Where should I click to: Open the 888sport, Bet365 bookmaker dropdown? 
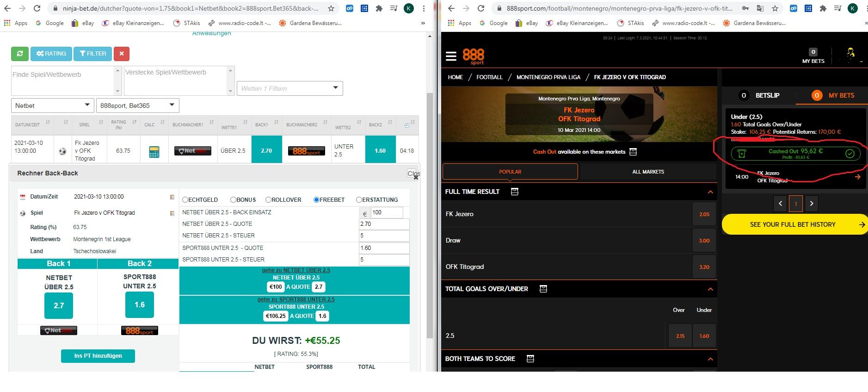(x=137, y=106)
